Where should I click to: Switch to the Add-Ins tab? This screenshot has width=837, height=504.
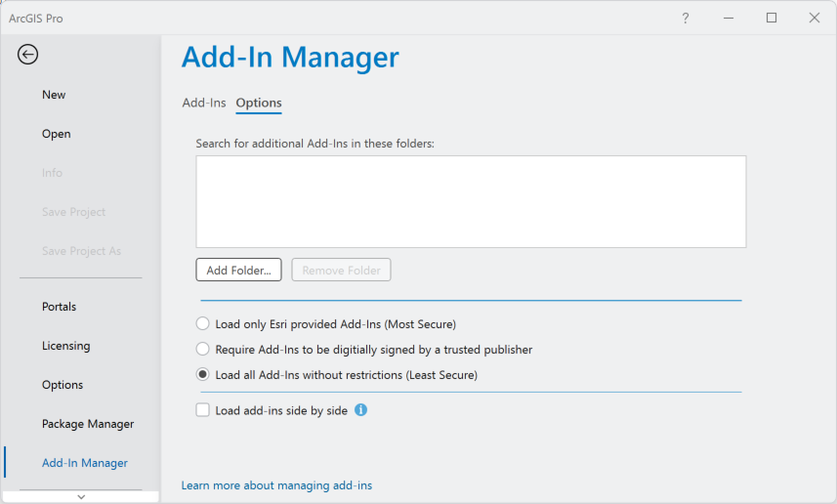[x=204, y=103]
